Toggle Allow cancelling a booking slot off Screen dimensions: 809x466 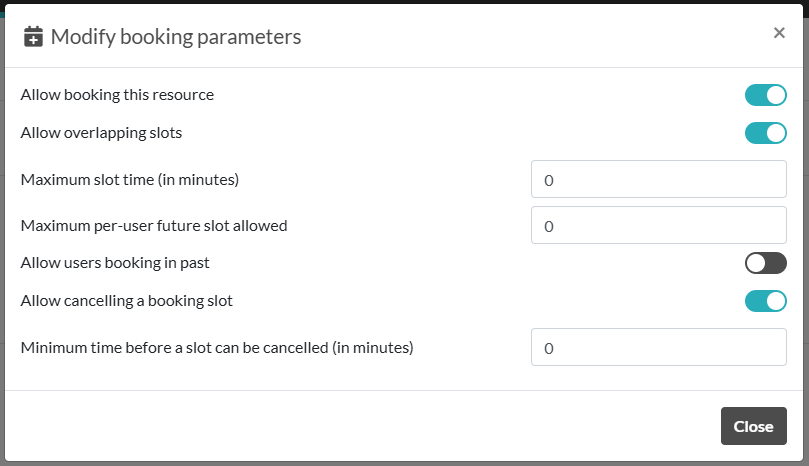pos(766,301)
